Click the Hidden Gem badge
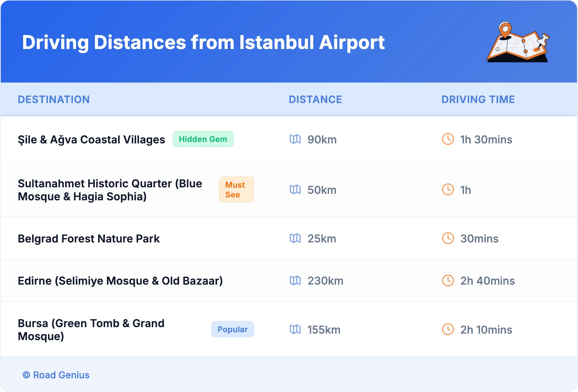The image size is (578, 392). [203, 139]
